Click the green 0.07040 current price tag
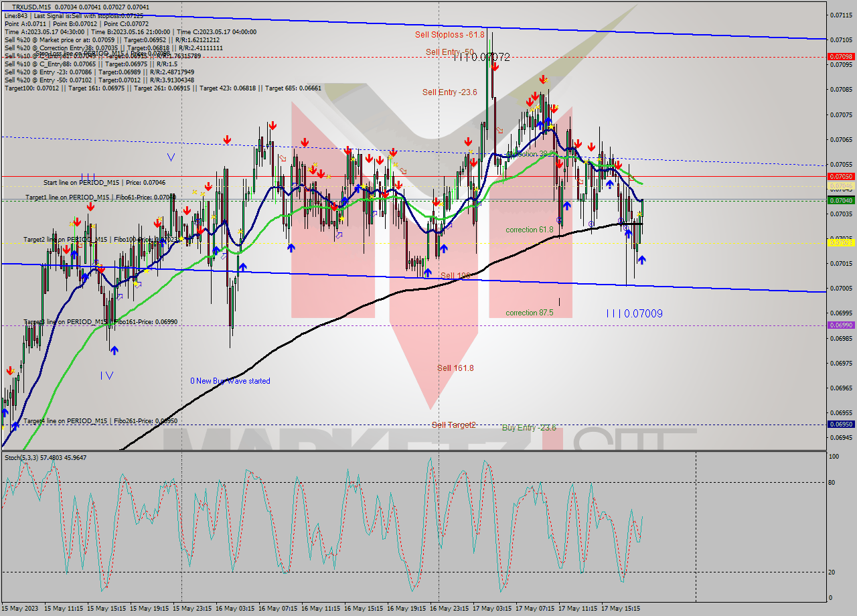The image size is (857, 616). coord(841,200)
